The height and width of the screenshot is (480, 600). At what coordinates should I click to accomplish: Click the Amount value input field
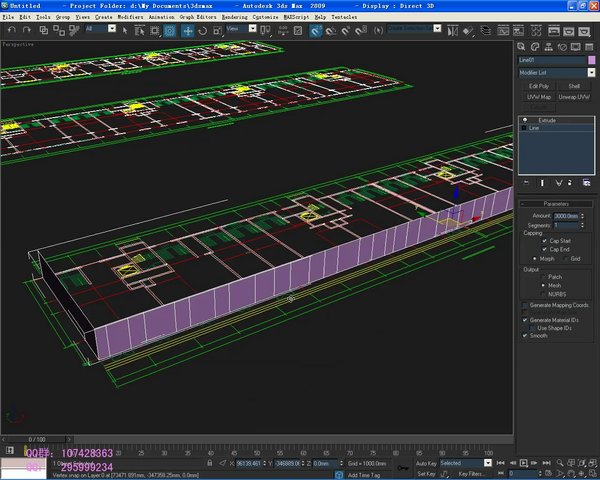(566, 216)
